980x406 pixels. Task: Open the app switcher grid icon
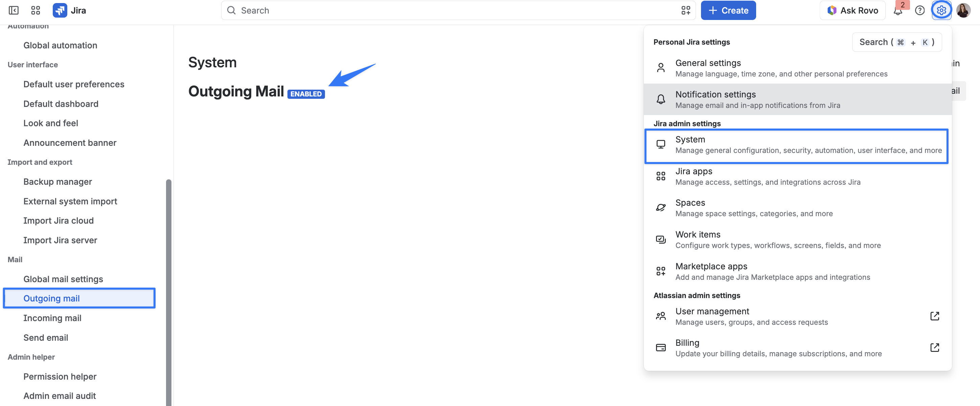click(36, 10)
